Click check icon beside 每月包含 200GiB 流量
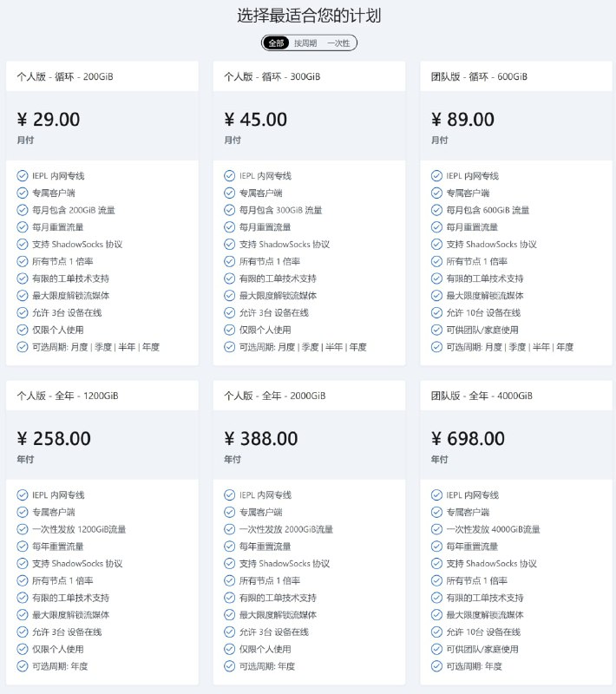This screenshot has width=616, height=694. coord(23,210)
